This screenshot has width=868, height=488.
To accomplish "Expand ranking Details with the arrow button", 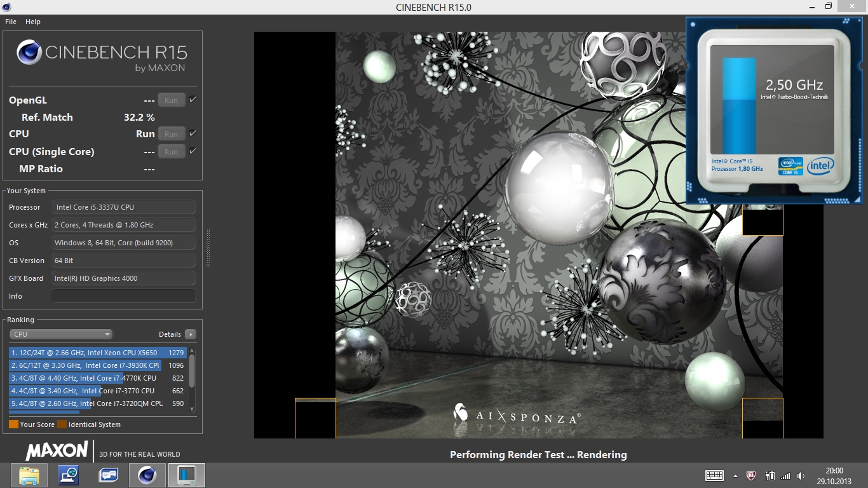I will (x=190, y=334).
